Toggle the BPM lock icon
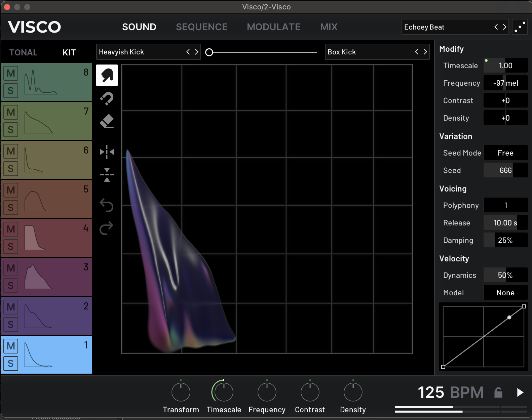The width and height of the screenshot is (532, 420). (x=498, y=392)
